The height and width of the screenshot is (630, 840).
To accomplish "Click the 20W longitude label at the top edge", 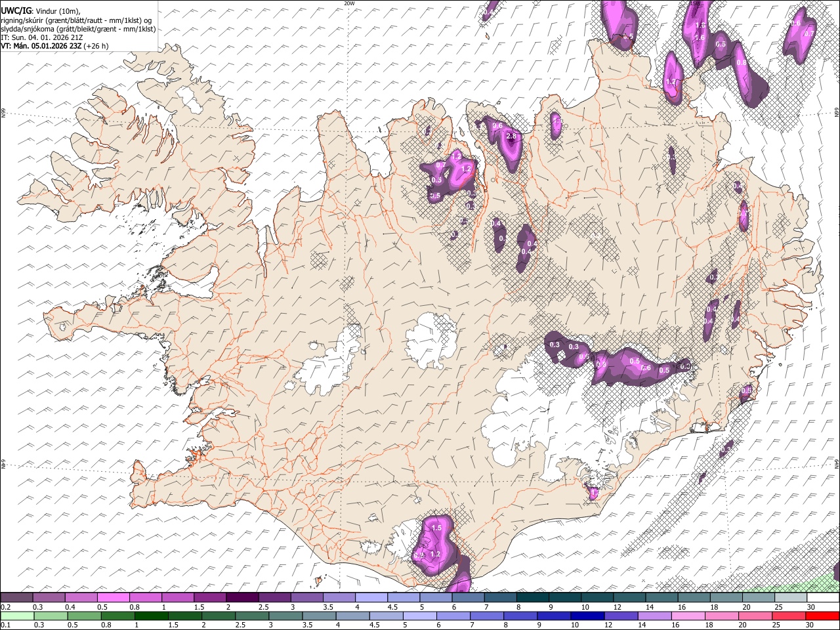I will 349,3.
